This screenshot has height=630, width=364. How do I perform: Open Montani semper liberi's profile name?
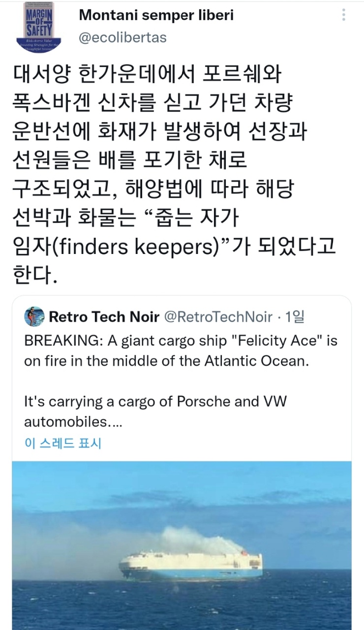coord(156,15)
